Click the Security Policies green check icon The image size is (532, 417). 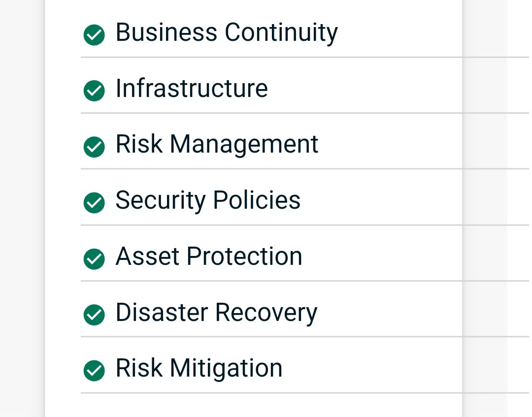(94, 203)
